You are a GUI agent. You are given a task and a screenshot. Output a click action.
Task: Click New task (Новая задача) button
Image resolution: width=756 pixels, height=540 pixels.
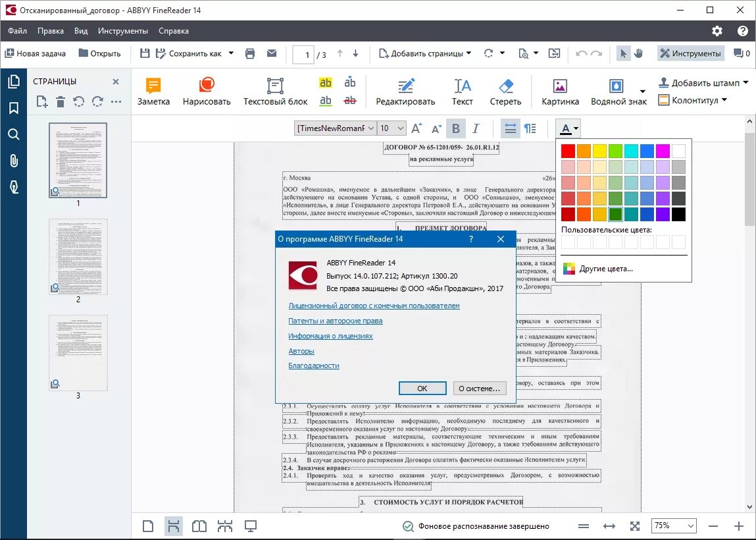click(x=35, y=53)
